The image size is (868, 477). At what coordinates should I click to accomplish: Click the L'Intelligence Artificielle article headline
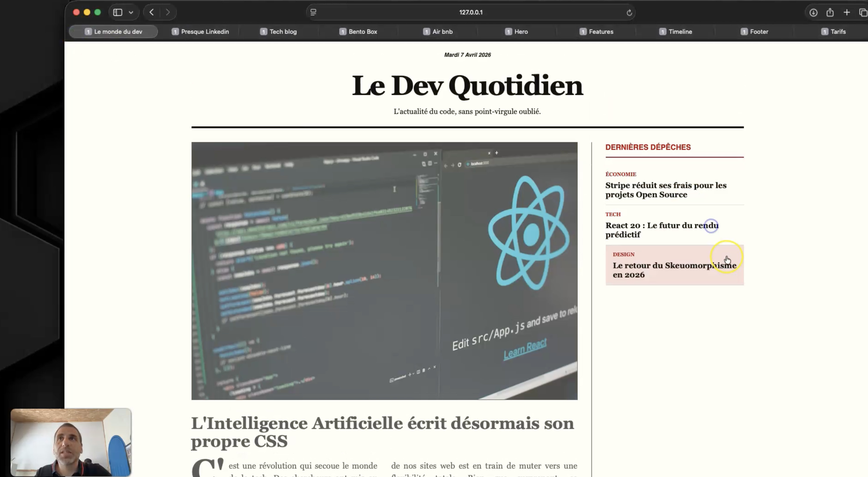click(382, 432)
